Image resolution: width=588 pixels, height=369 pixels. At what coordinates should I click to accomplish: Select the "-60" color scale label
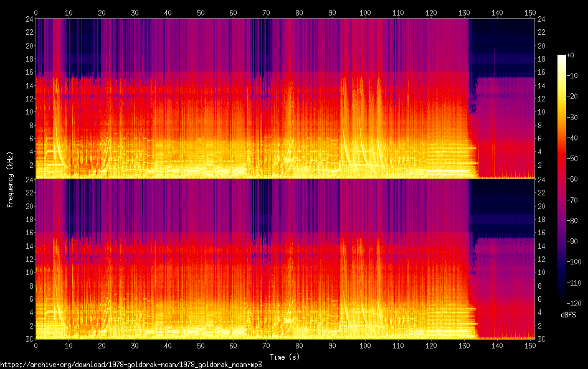pyautogui.click(x=572, y=179)
